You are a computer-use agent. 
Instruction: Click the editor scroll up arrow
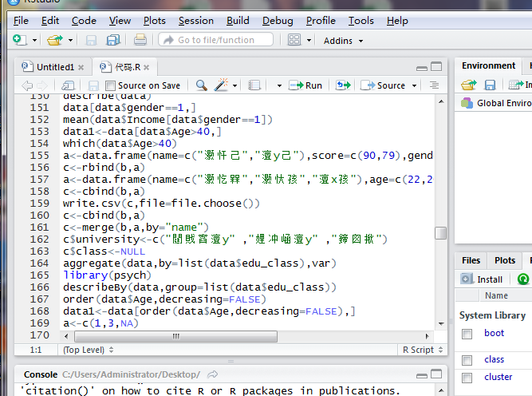tap(441, 101)
